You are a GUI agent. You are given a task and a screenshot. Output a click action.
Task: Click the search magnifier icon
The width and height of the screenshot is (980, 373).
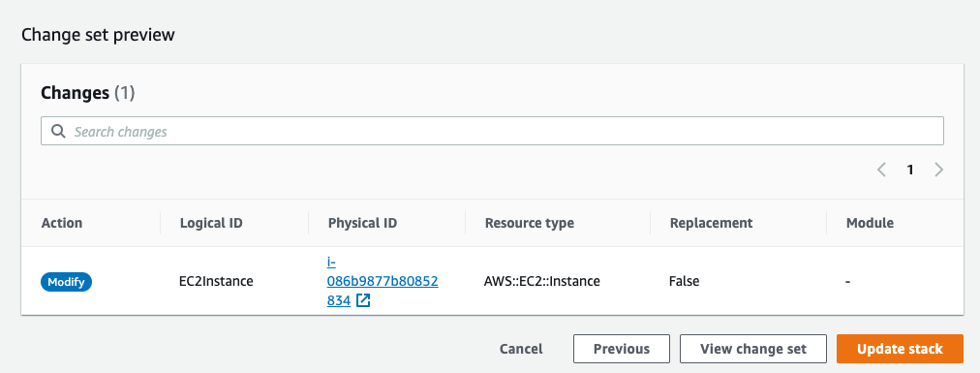[59, 132]
